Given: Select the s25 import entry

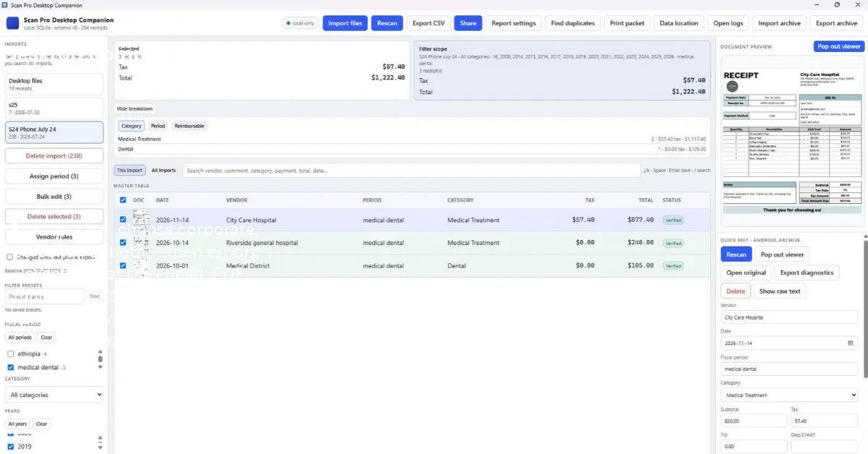Looking at the screenshot, I should coord(54,108).
